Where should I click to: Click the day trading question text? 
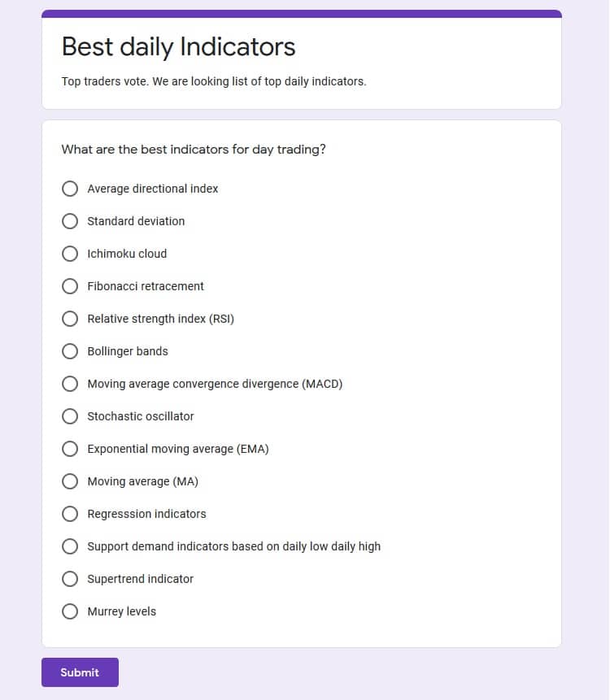point(194,150)
